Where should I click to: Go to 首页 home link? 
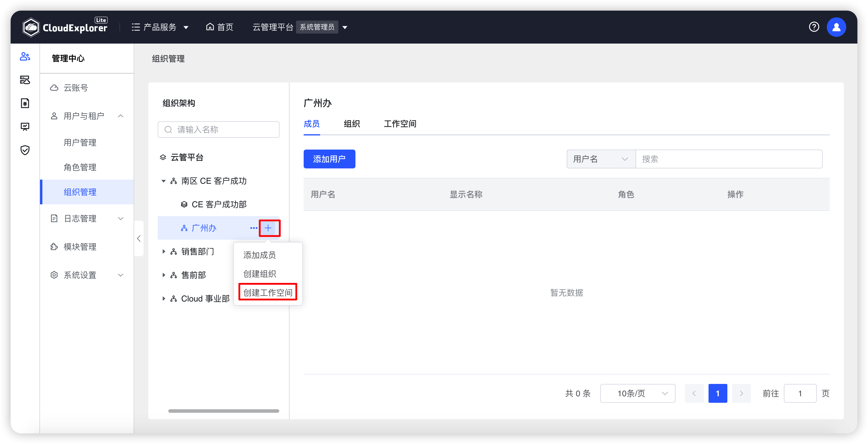point(220,27)
